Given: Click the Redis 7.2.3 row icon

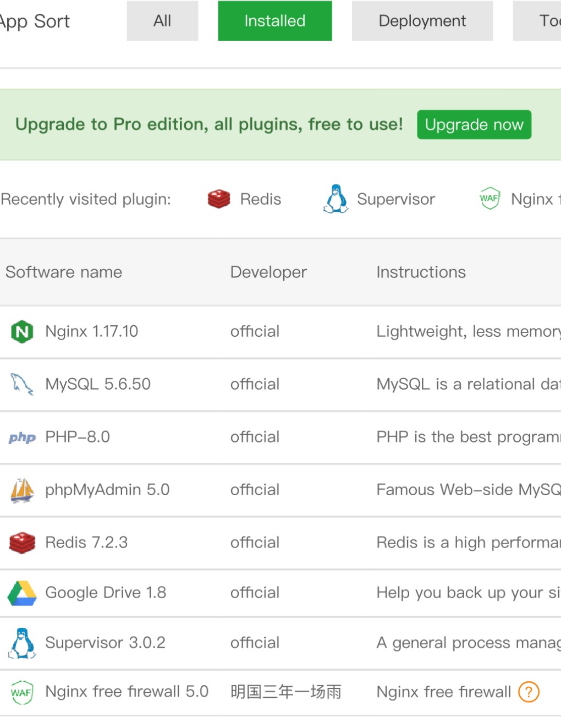Looking at the screenshot, I should (x=22, y=543).
